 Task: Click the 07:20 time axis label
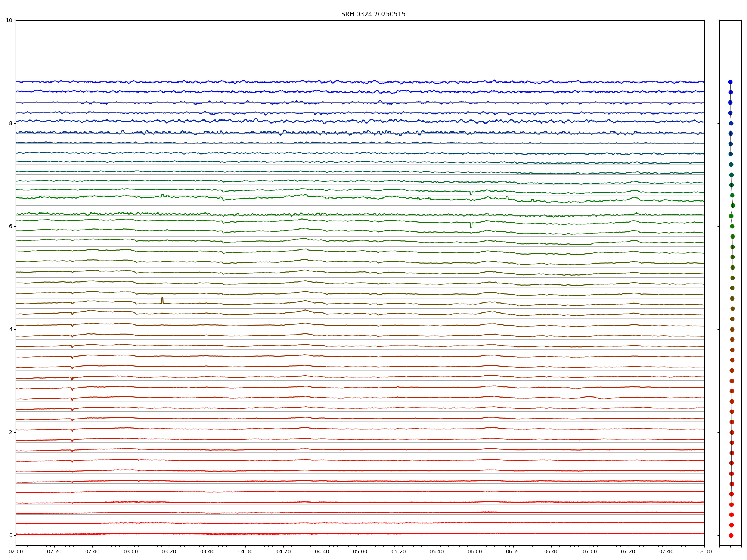628,551
